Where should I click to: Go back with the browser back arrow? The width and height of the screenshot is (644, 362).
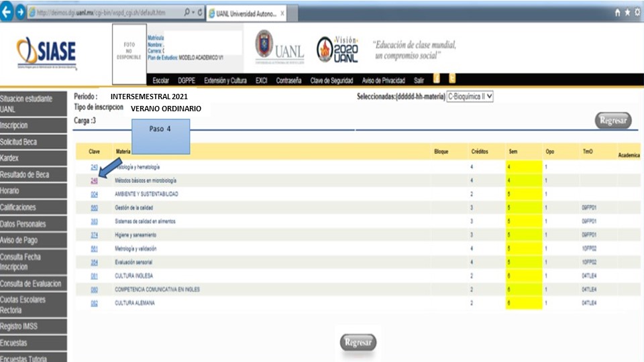point(6,12)
